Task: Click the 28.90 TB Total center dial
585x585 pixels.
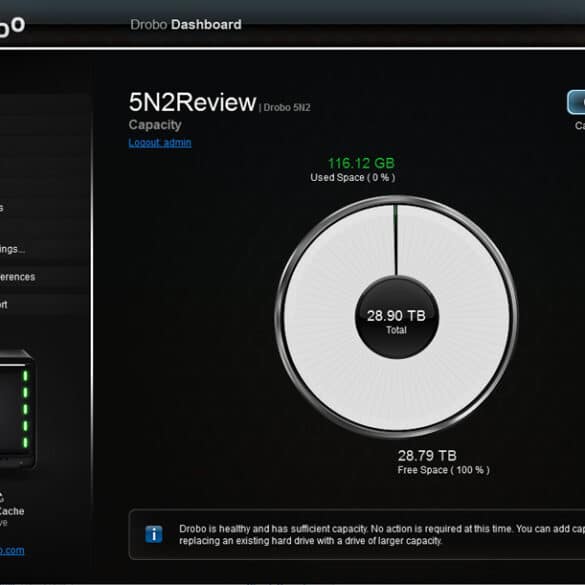Action: pos(396,318)
